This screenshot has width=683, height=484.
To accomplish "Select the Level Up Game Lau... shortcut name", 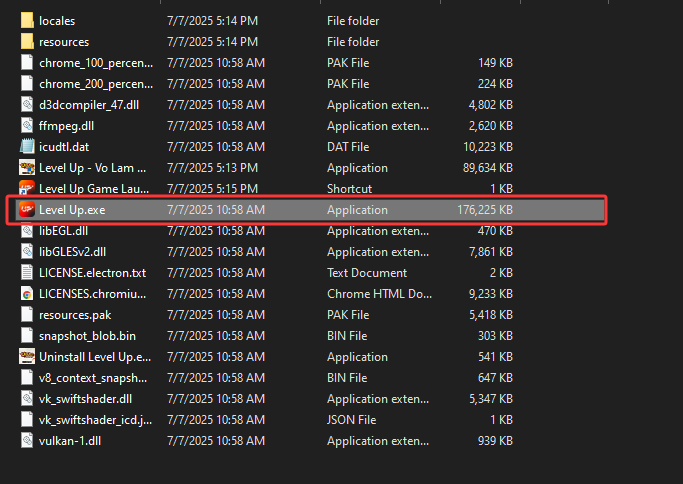I will [94, 189].
